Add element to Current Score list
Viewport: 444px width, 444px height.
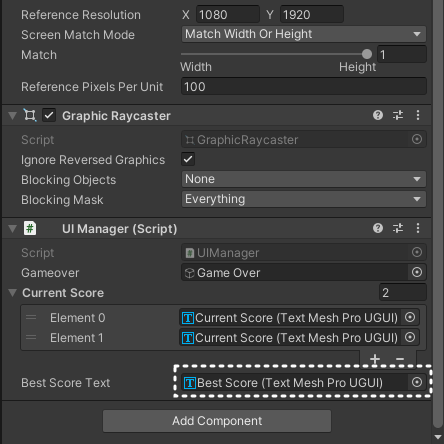pos(375,359)
